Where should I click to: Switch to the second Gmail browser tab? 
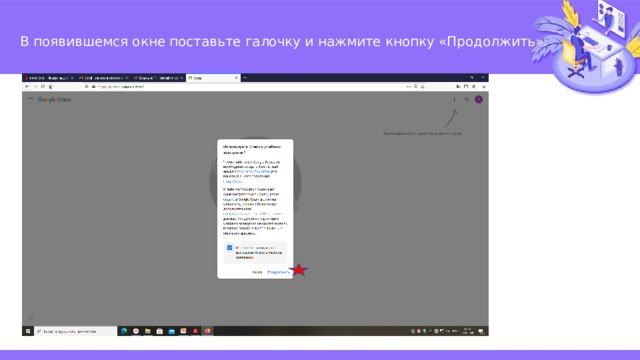coord(103,78)
